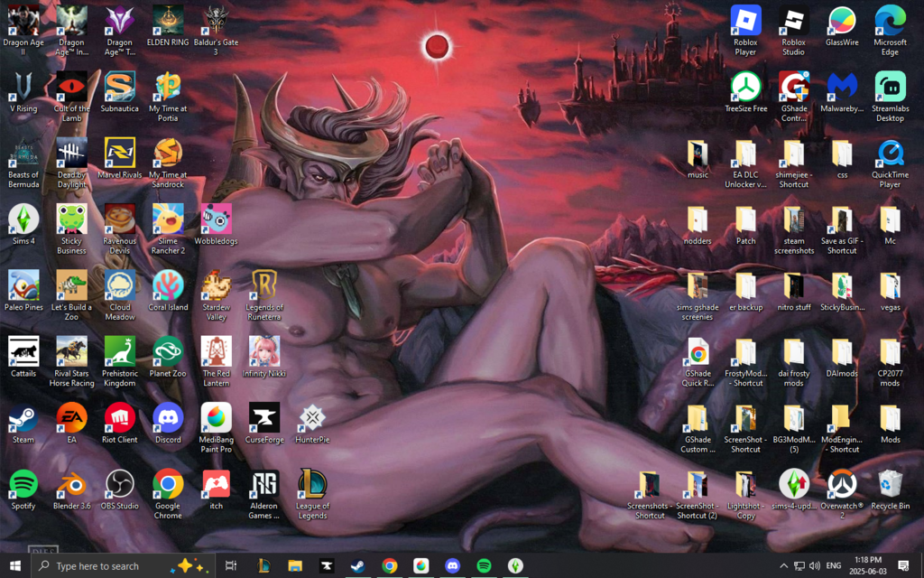The height and width of the screenshot is (578, 924).
Task: Open the Infinity Nikki shortcut
Action: pos(264,357)
